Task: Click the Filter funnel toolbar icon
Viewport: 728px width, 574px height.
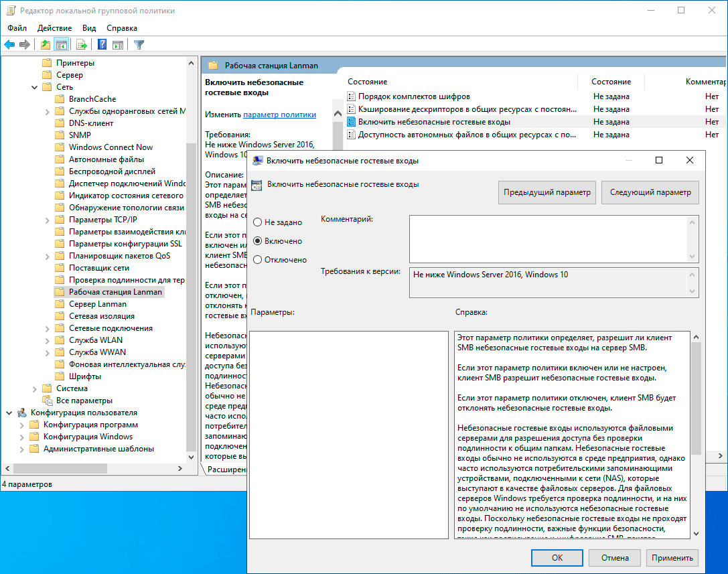Action: (139, 45)
